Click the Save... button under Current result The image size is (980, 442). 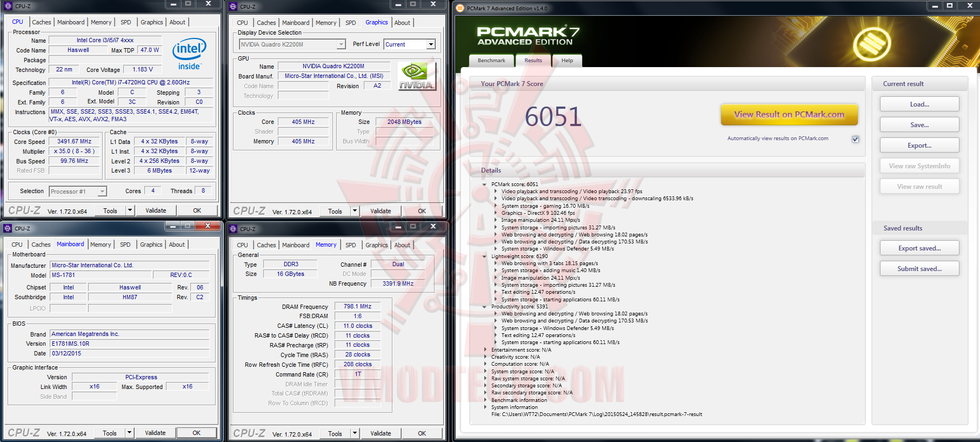pos(919,125)
